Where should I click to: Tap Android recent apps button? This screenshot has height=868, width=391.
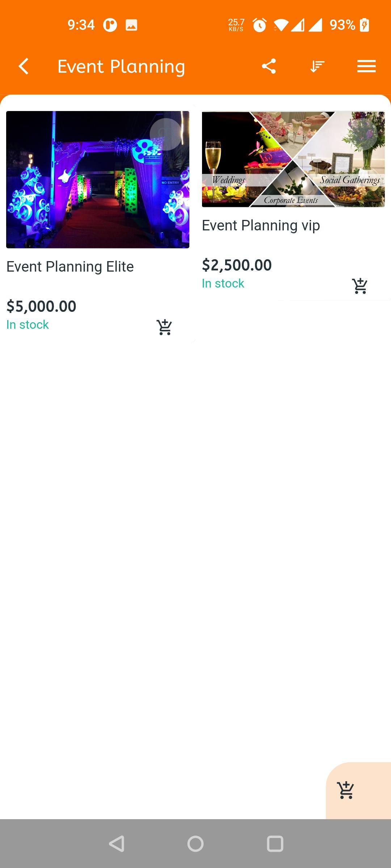click(x=275, y=844)
